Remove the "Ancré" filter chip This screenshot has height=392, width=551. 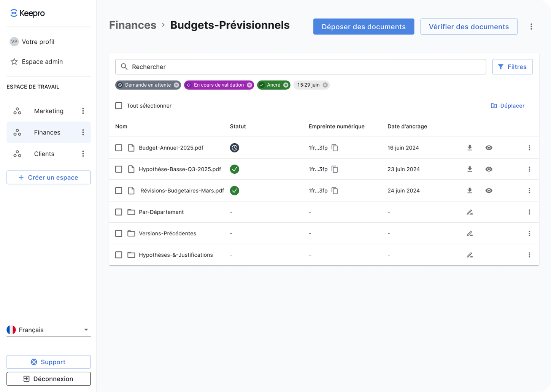(x=286, y=85)
